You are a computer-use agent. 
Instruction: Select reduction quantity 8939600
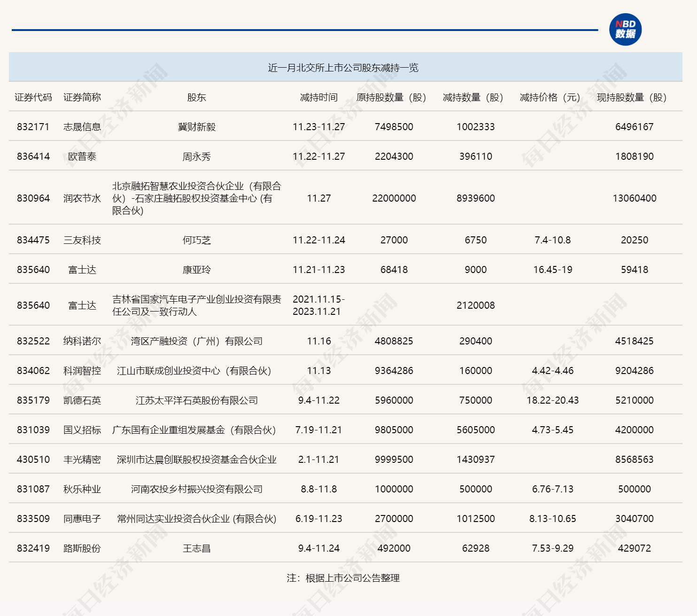475,198
